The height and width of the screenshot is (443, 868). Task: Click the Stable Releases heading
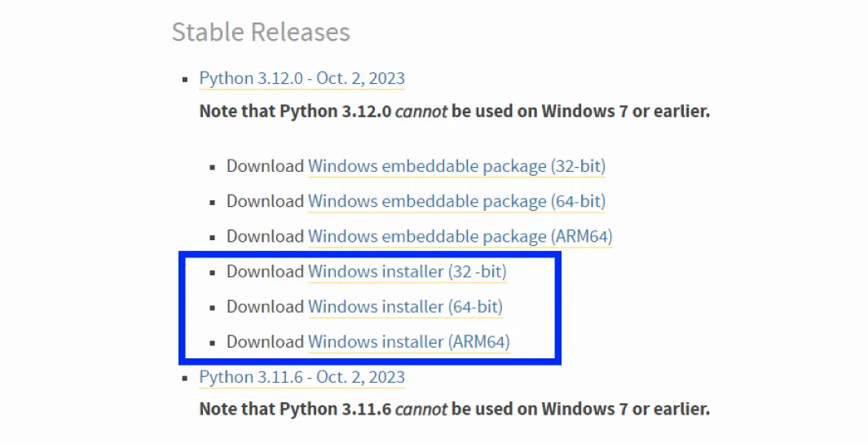(261, 33)
